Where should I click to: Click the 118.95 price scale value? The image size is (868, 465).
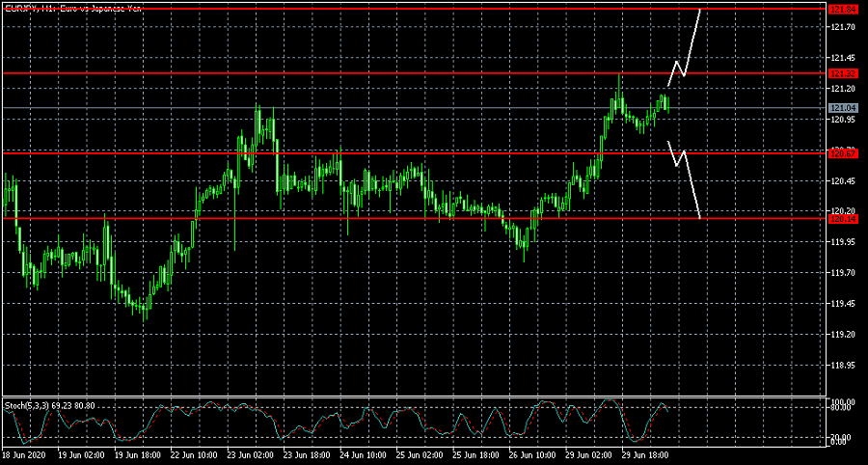click(844, 366)
